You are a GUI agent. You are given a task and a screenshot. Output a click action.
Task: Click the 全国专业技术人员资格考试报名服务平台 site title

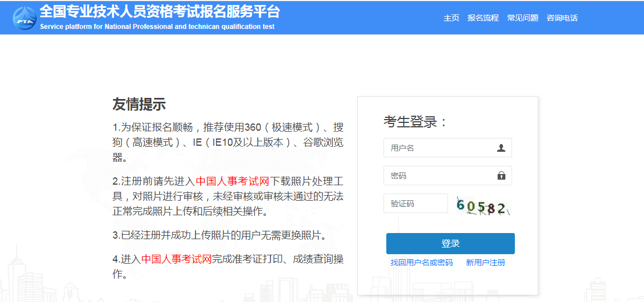tap(160, 11)
